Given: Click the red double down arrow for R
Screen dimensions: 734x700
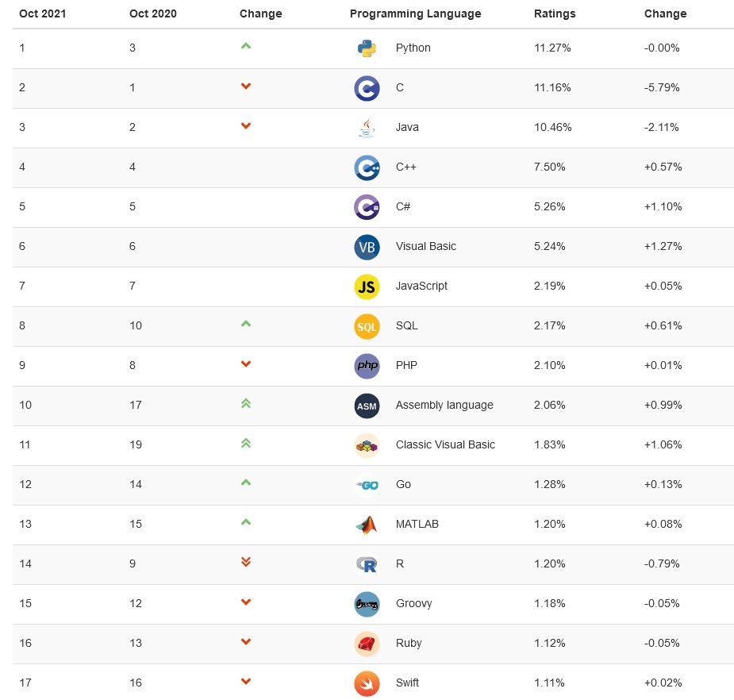Looking at the screenshot, I should click(246, 562).
